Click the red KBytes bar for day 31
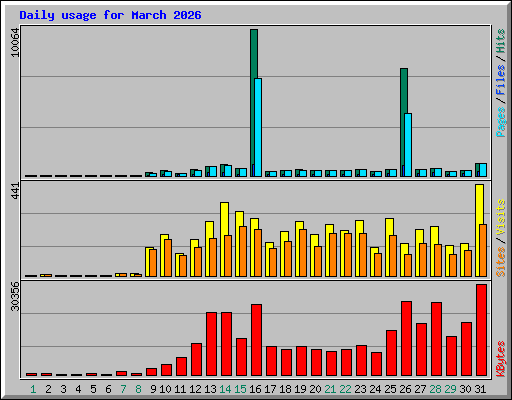The image size is (512, 400). click(481, 330)
